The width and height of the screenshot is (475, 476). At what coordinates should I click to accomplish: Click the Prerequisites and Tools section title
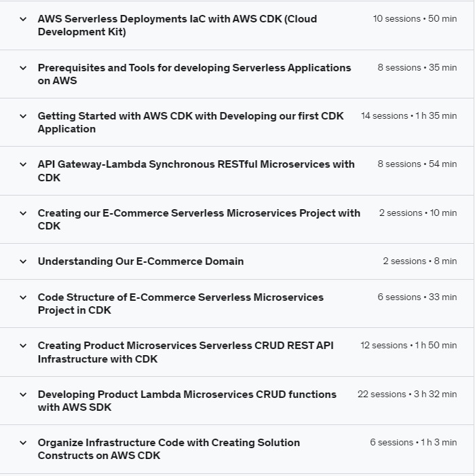(x=194, y=74)
